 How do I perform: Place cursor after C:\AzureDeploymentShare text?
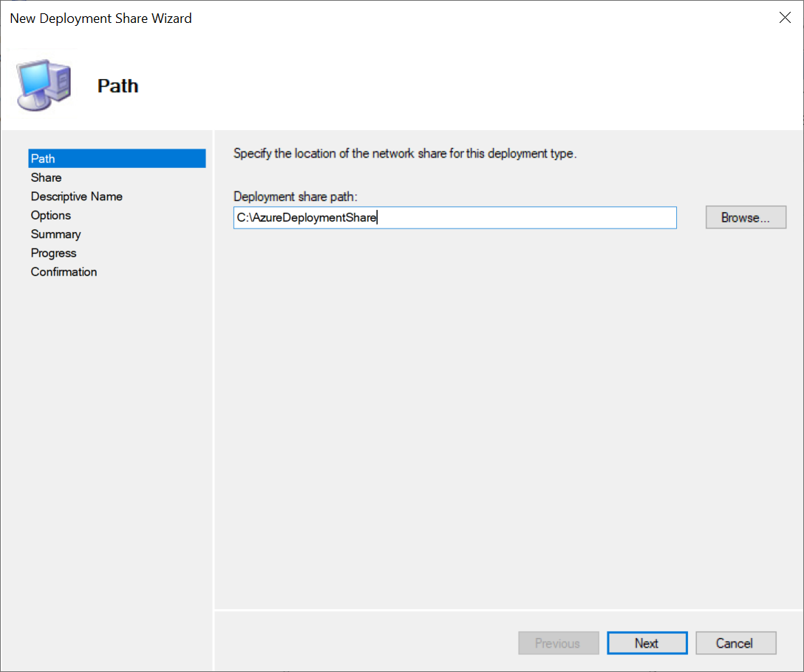tap(378, 217)
